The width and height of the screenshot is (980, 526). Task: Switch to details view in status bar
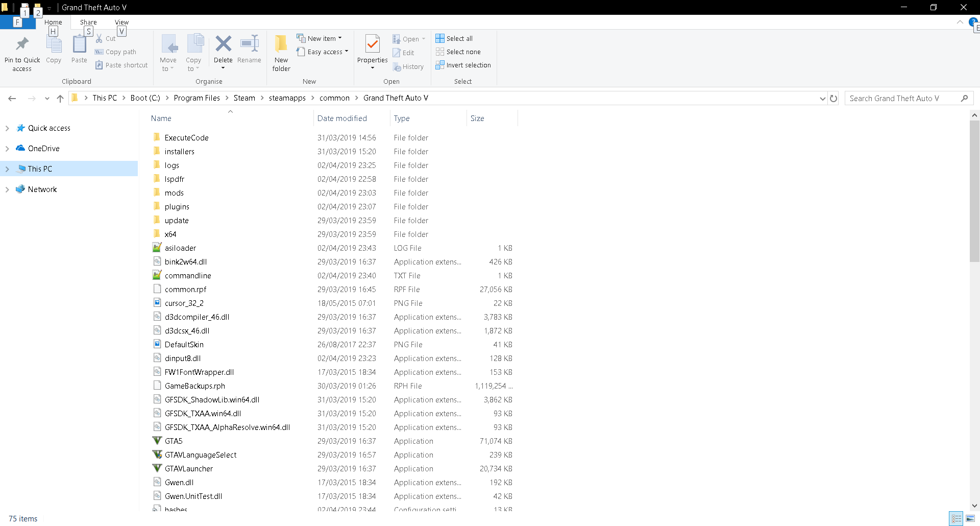pyautogui.click(x=957, y=518)
